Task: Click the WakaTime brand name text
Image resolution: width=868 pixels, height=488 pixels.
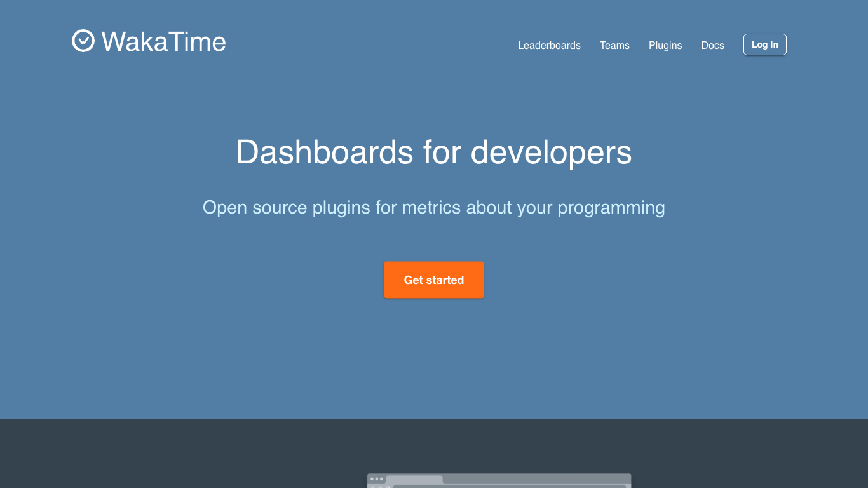Action: coord(163,42)
